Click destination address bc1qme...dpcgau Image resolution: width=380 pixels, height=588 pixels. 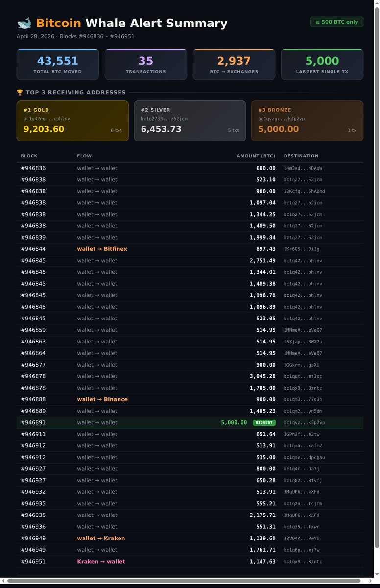(305, 457)
